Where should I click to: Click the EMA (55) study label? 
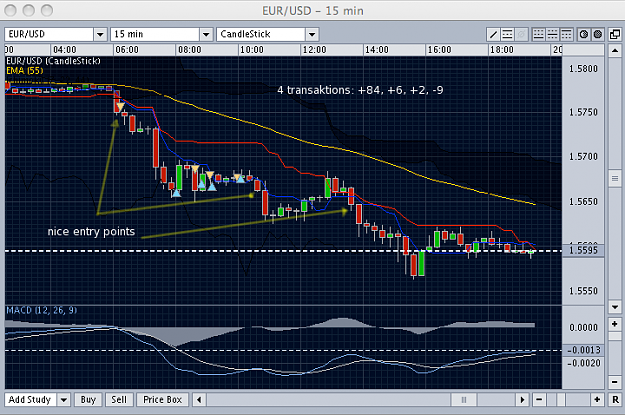(24, 71)
